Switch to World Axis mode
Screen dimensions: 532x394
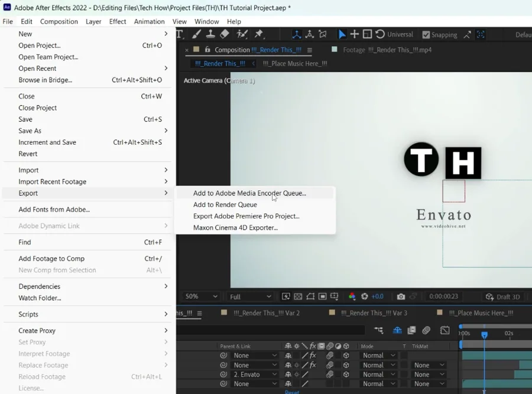309,34
